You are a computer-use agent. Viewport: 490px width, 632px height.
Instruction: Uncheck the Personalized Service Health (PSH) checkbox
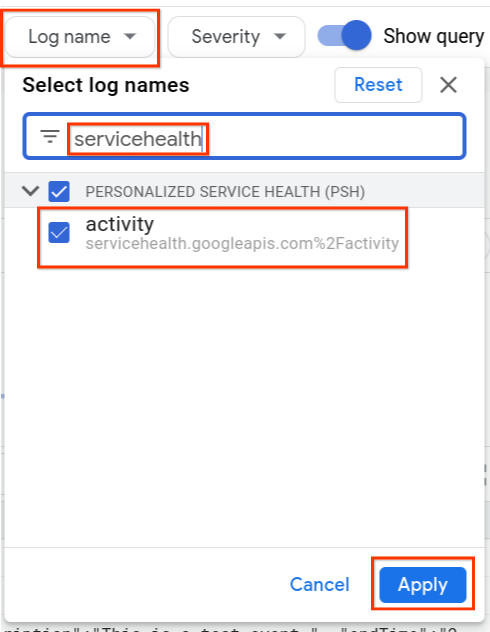(59, 191)
